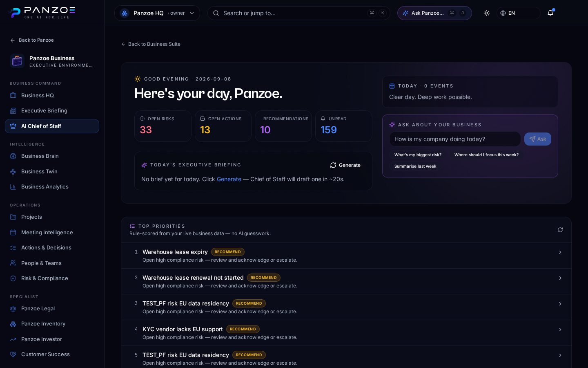Open the Unread card showing 159
Screen dimensions: 588x368
pyautogui.click(x=344, y=126)
